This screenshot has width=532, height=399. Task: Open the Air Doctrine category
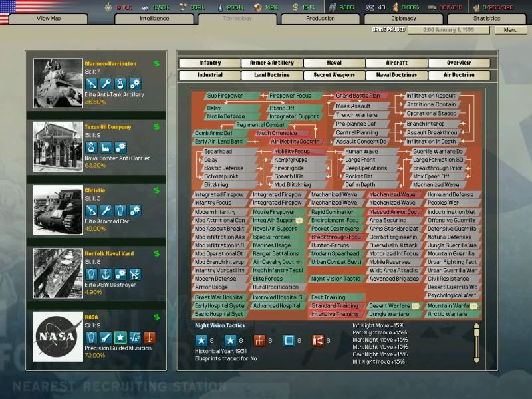[x=460, y=74]
